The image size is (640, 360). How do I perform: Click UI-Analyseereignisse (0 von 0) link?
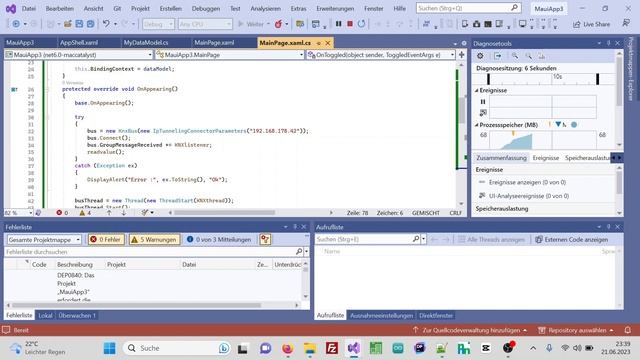click(x=529, y=196)
